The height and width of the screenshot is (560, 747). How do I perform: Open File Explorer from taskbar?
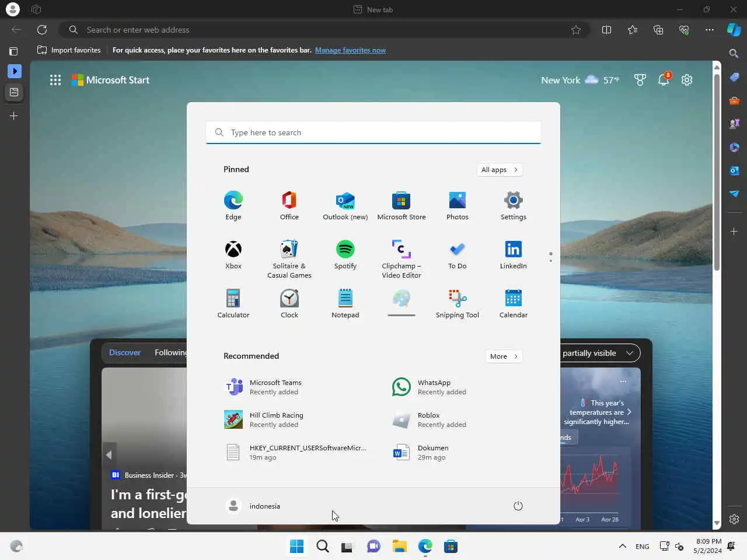pos(400,546)
